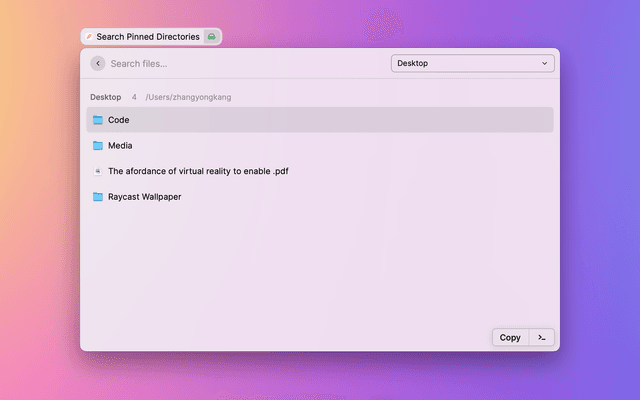Click the chevron arrow on the Desktop dropdown
Viewport: 640px width, 400px height.
pyautogui.click(x=545, y=63)
